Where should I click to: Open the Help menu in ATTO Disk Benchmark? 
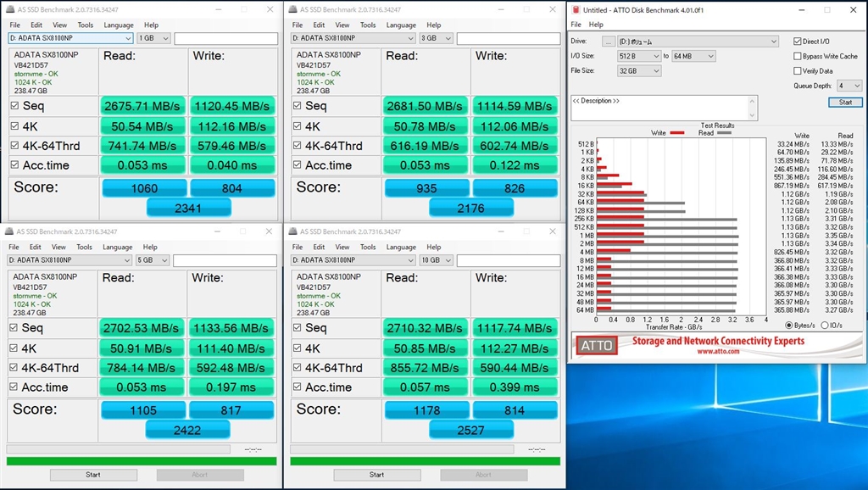pyautogui.click(x=596, y=25)
